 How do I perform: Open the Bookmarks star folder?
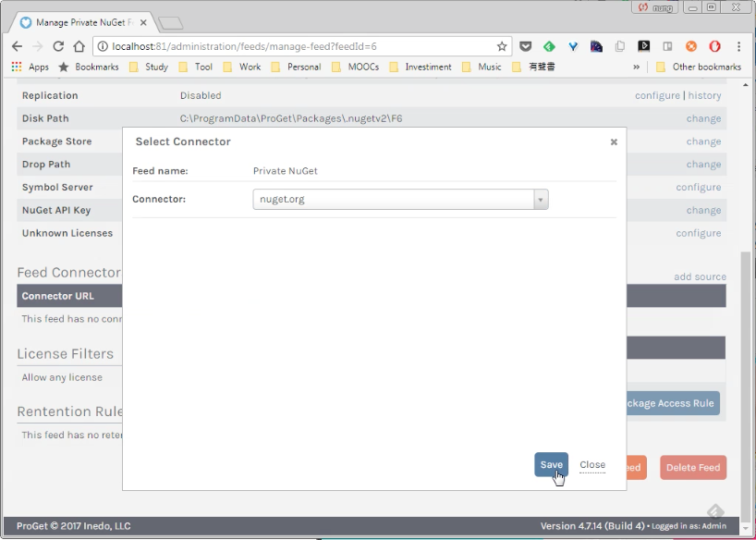point(89,67)
